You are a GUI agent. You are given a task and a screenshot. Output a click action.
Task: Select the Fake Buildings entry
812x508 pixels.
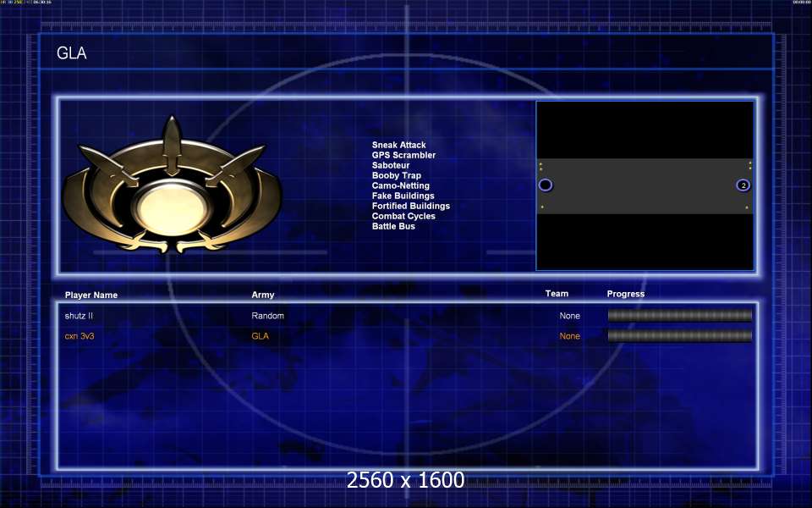403,196
